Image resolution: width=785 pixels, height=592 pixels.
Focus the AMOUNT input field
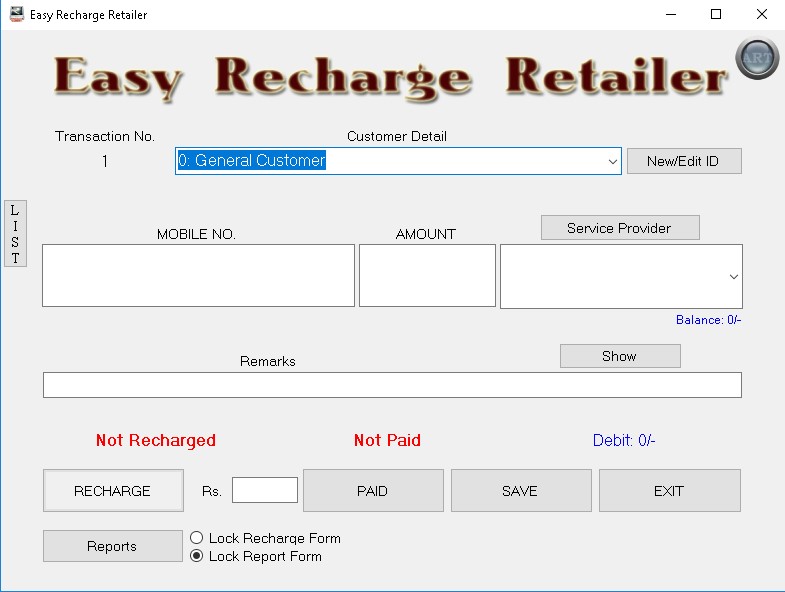(x=427, y=275)
